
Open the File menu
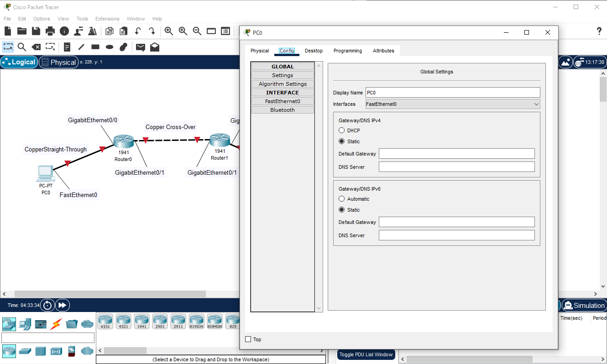point(7,19)
